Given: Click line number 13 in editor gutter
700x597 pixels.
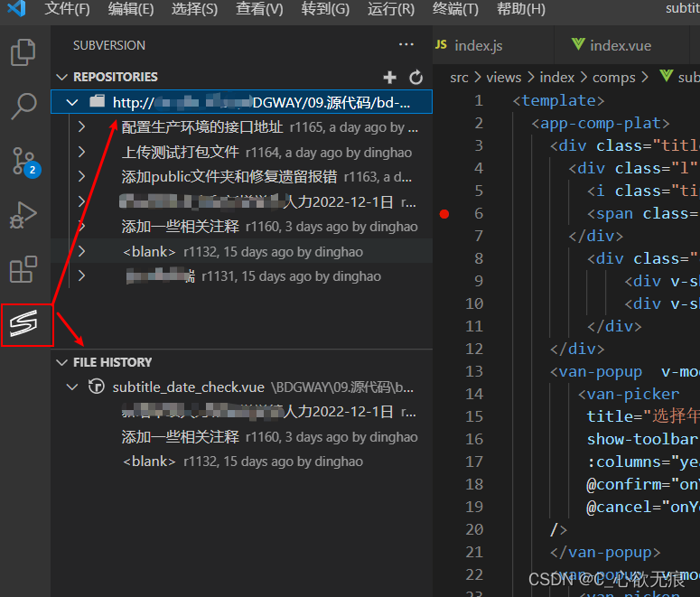Looking at the screenshot, I should point(474,371).
